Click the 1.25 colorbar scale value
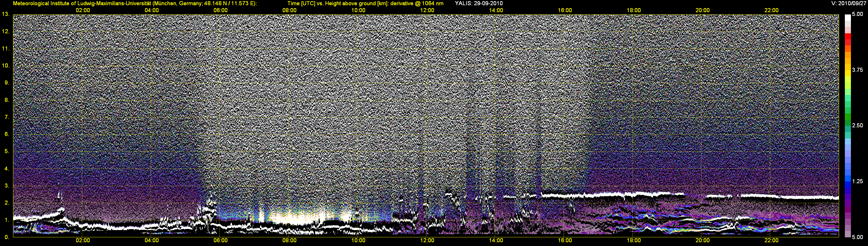868x246 pixels. 858,182
